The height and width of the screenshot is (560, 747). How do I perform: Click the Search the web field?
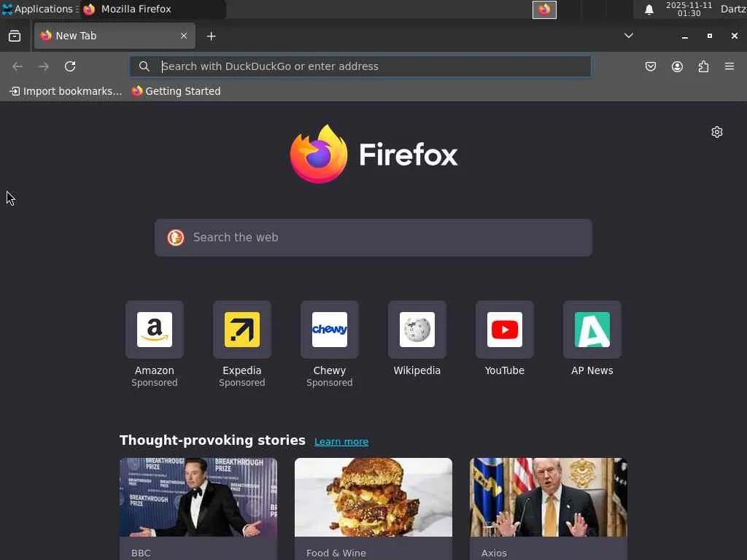point(373,238)
